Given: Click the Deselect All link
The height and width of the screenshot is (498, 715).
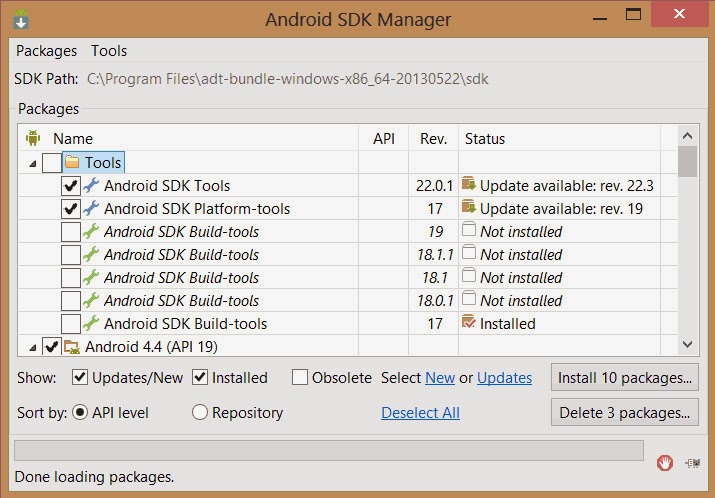Looking at the screenshot, I should pyautogui.click(x=420, y=412).
